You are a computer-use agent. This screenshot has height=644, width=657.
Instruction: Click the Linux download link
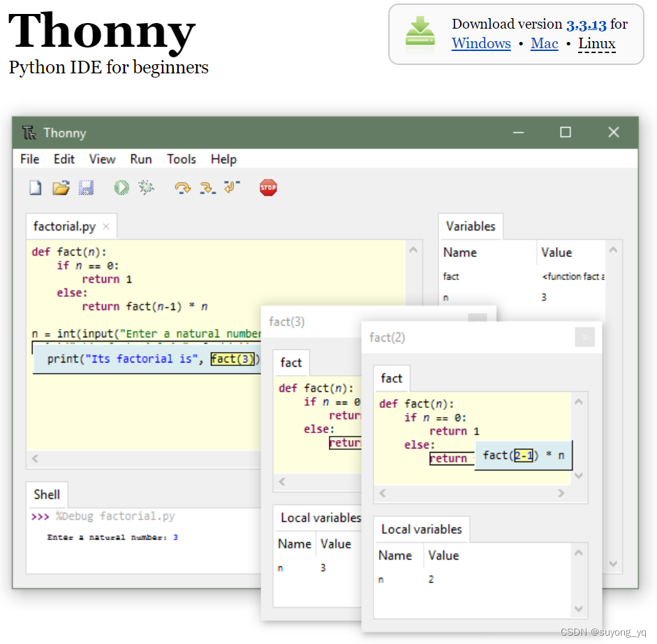coord(597,43)
